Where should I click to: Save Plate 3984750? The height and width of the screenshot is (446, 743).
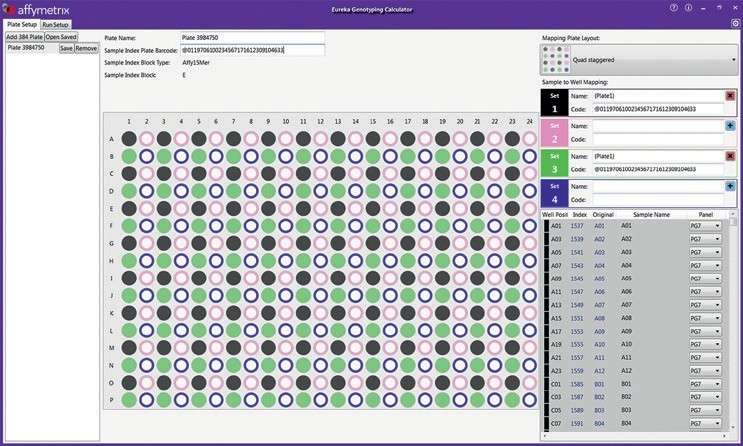click(66, 48)
